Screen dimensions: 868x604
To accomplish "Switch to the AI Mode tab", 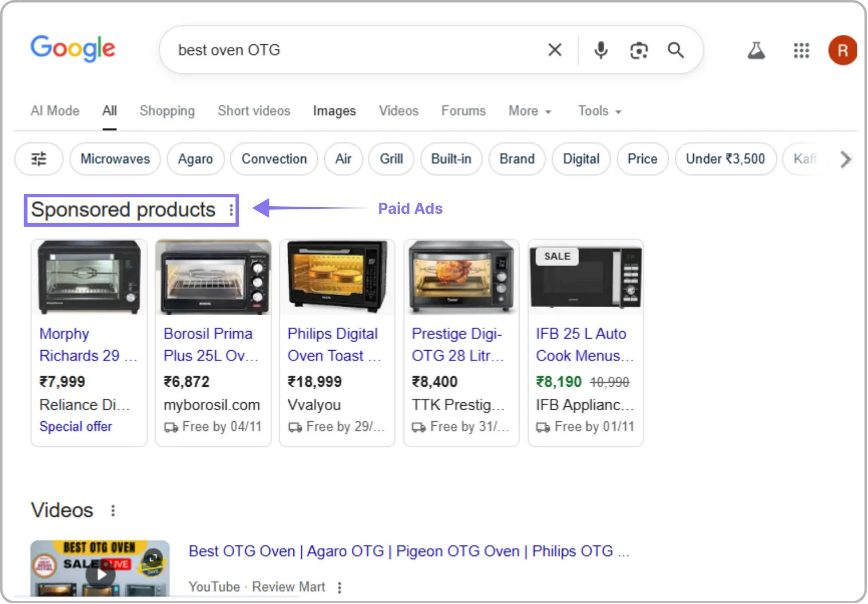I will click(55, 111).
